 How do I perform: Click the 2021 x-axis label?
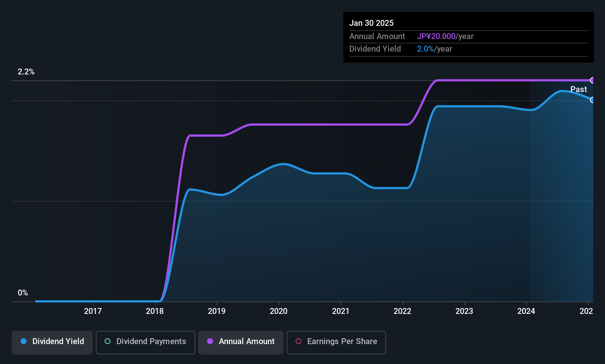[340, 311]
